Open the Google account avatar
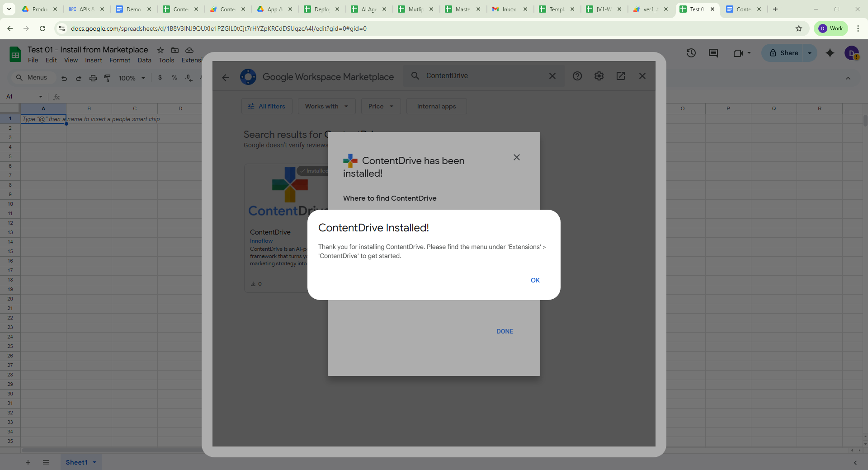The image size is (868, 470). (x=852, y=53)
